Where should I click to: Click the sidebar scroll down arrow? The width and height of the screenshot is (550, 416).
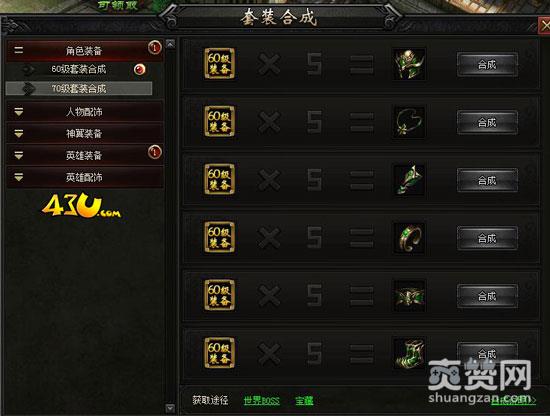click(170, 408)
